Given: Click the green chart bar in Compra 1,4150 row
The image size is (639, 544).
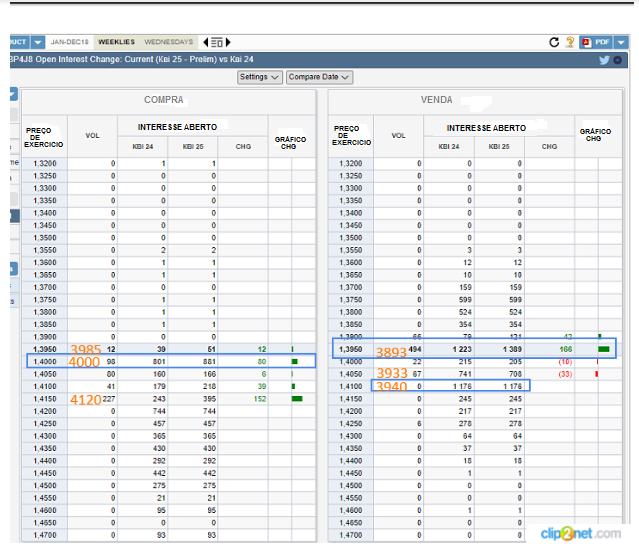Looking at the screenshot, I should point(296,398).
